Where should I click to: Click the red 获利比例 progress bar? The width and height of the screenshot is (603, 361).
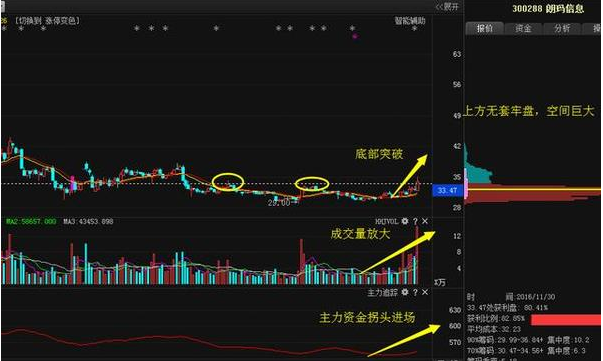point(566,319)
